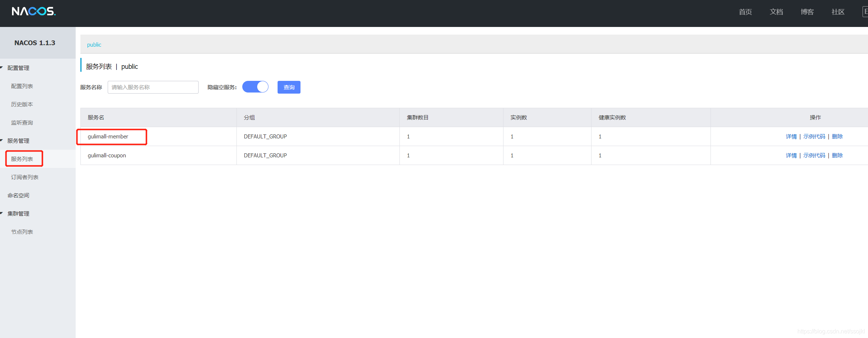Open 首页 in the top navigation
Screen dimensions: 868x338
[745, 12]
